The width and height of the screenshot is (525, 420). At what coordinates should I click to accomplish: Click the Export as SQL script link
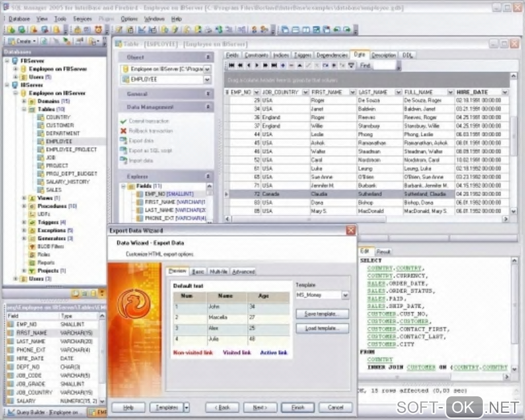(x=150, y=151)
